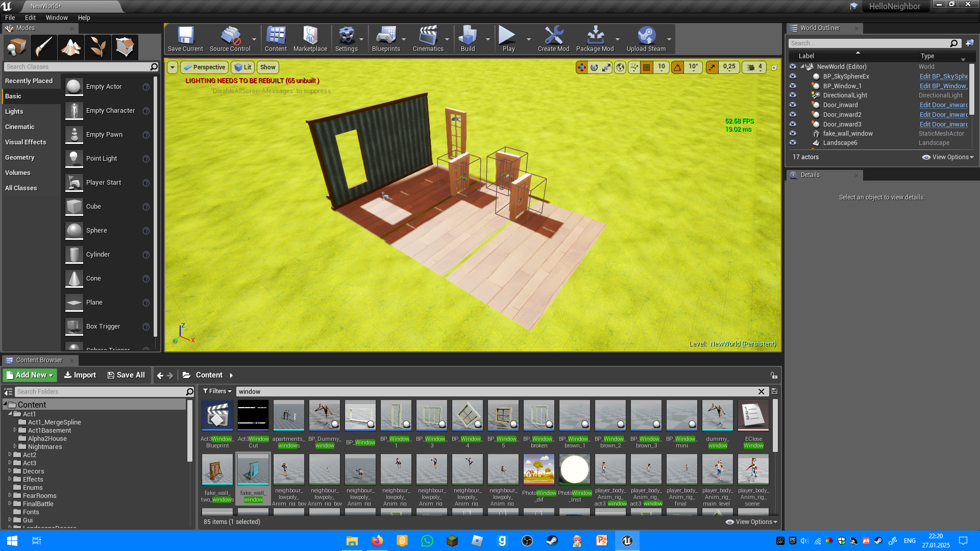Select the Paint mode brush icon

[43, 47]
